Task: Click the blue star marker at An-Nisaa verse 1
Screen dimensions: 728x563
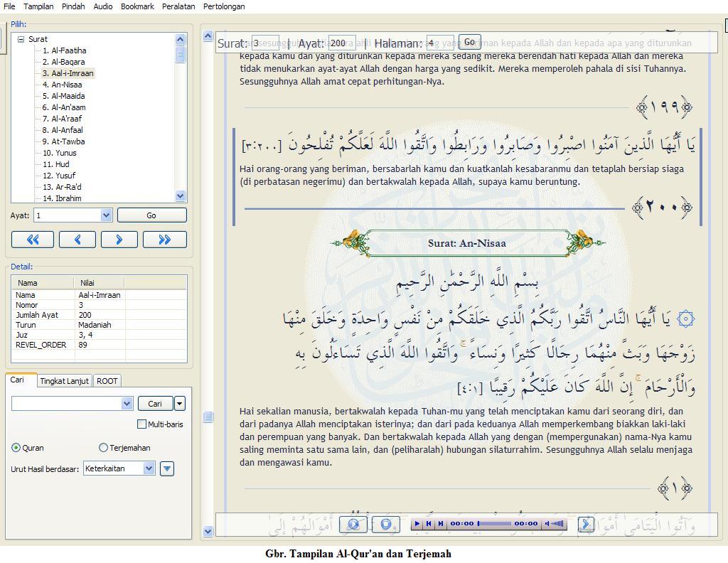Action: coord(686,319)
